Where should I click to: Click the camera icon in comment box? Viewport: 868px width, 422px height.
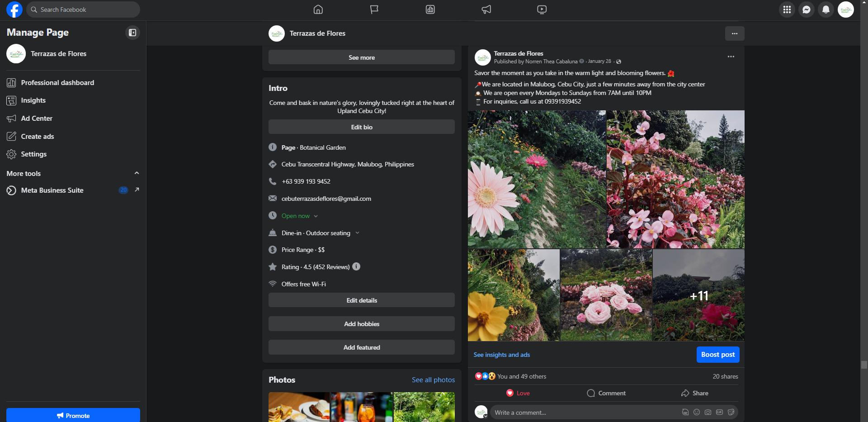(708, 412)
